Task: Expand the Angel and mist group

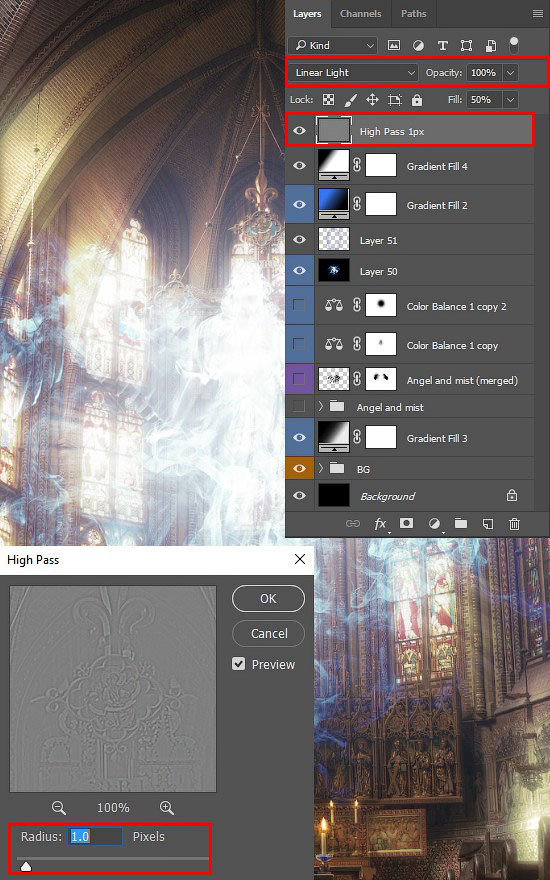Action: (320, 406)
